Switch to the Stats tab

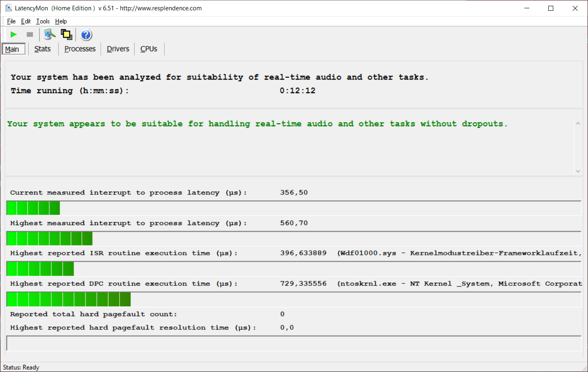(x=43, y=49)
